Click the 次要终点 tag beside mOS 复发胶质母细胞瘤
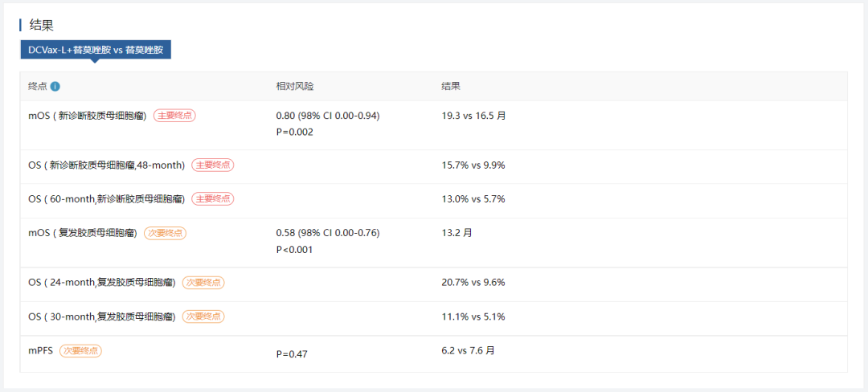 pyautogui.click(x=165, y=233)
